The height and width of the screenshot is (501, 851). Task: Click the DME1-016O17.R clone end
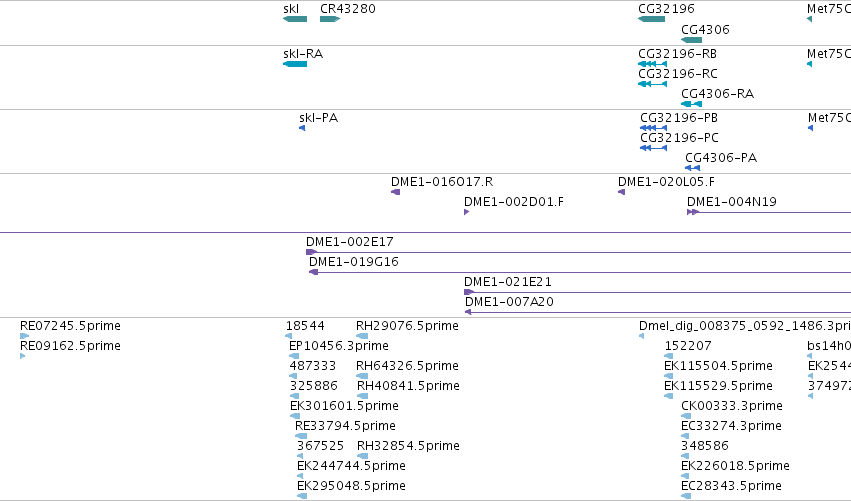click(x=396, y=192)
